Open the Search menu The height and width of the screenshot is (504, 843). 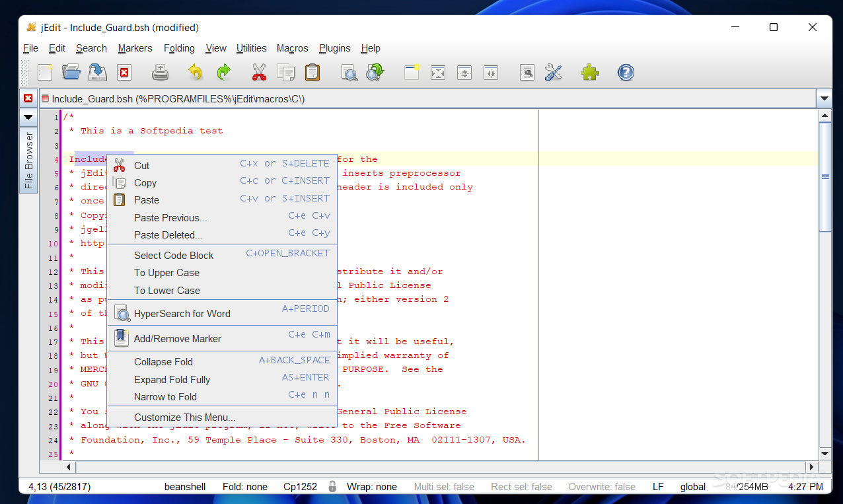[91, 48]
